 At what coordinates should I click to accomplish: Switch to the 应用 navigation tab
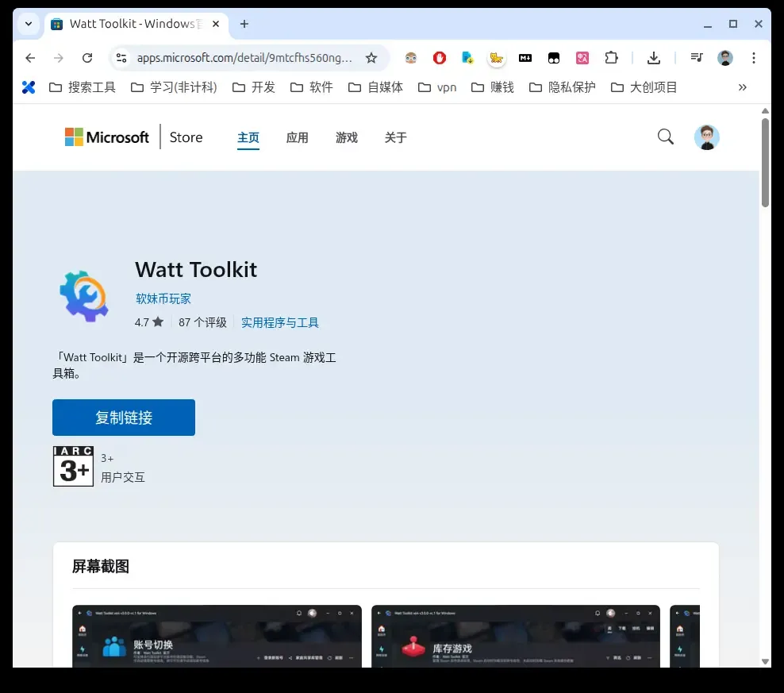pos(298,137)
